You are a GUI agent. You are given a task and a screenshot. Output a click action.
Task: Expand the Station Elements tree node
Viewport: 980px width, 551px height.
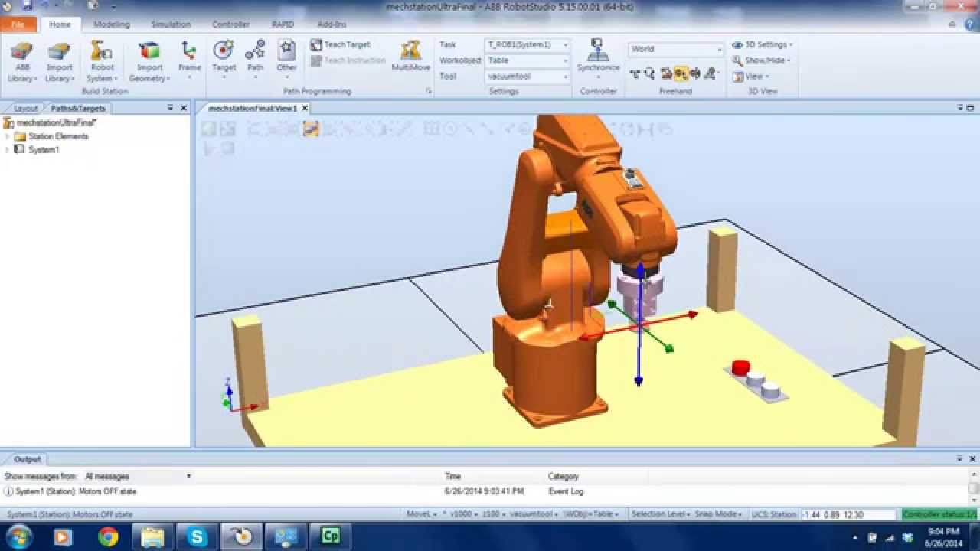click(x=8, y=136)
